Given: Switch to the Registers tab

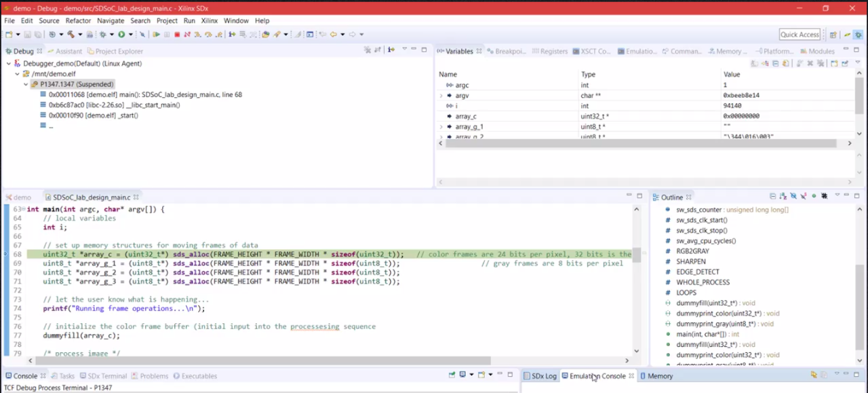Looking at the screenshot, I should [549, 51].
